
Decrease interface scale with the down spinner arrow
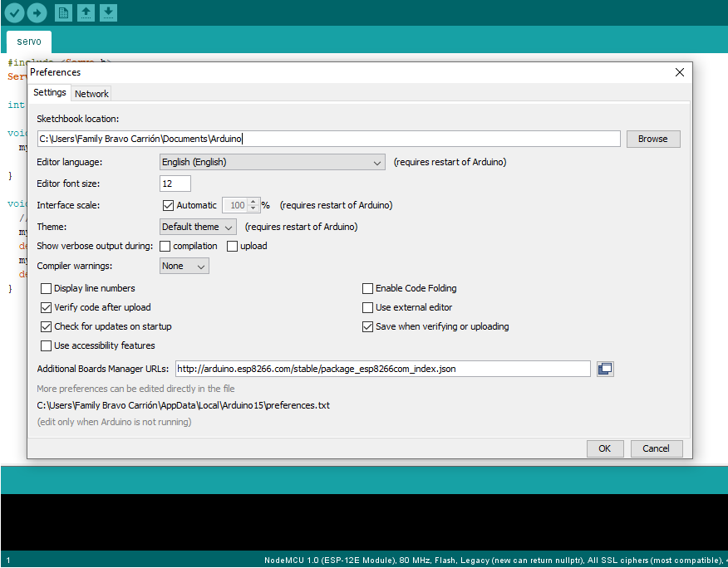click(253, 208)
